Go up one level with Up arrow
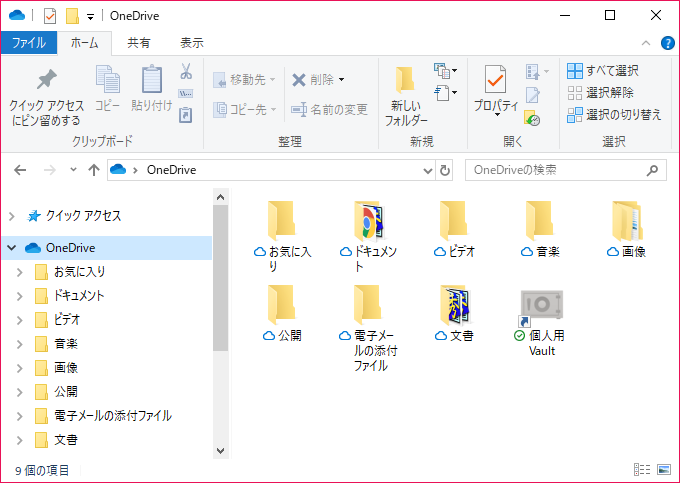The image size is (680, 483). [x=94, y=170]
